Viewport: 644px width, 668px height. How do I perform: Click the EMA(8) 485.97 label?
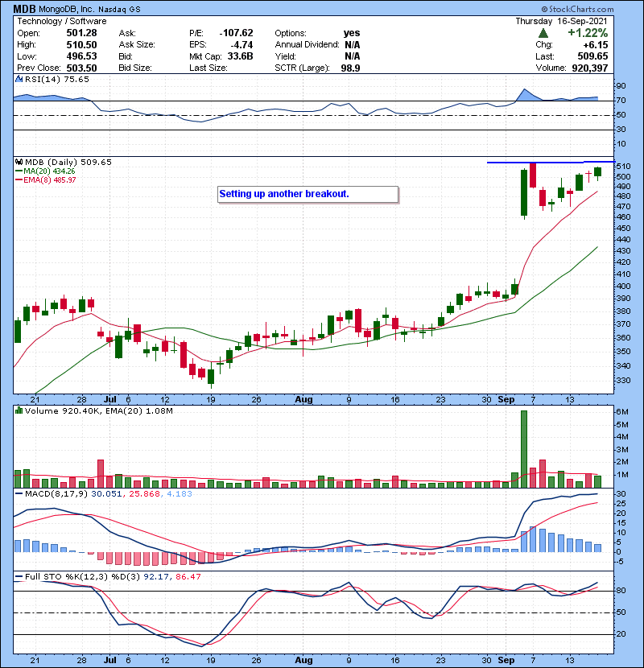(x=49, y=180)
